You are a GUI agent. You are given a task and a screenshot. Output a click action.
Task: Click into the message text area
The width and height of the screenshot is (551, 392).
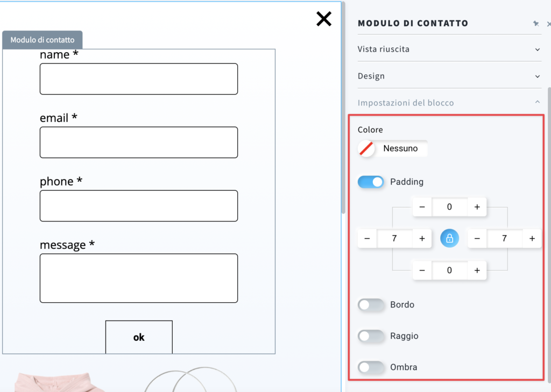tap(139, 278)
